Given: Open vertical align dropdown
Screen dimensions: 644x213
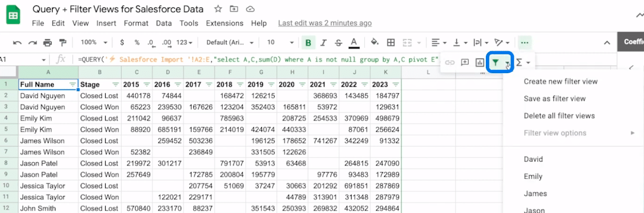Looking at the screenshot, I should click(x=460, y=43).
